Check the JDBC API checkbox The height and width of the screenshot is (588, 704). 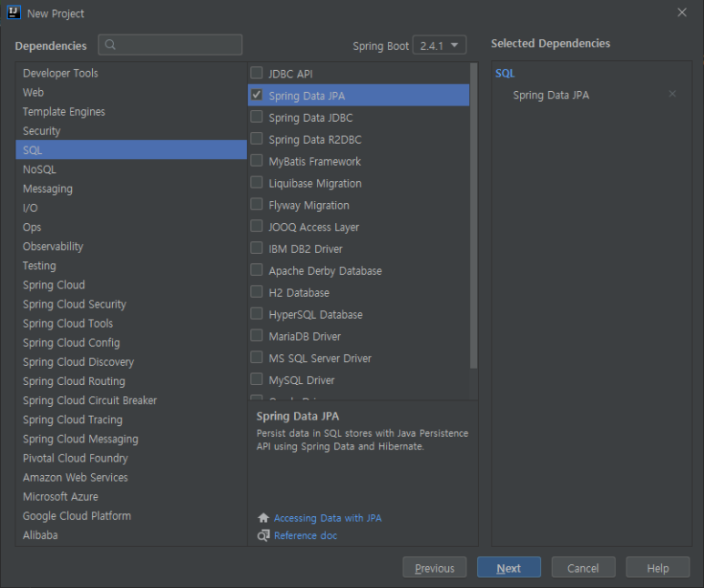256,73
